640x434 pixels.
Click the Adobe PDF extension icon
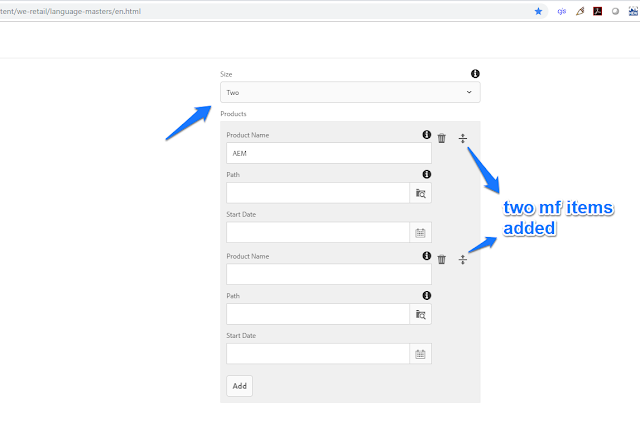coord(598,11)
